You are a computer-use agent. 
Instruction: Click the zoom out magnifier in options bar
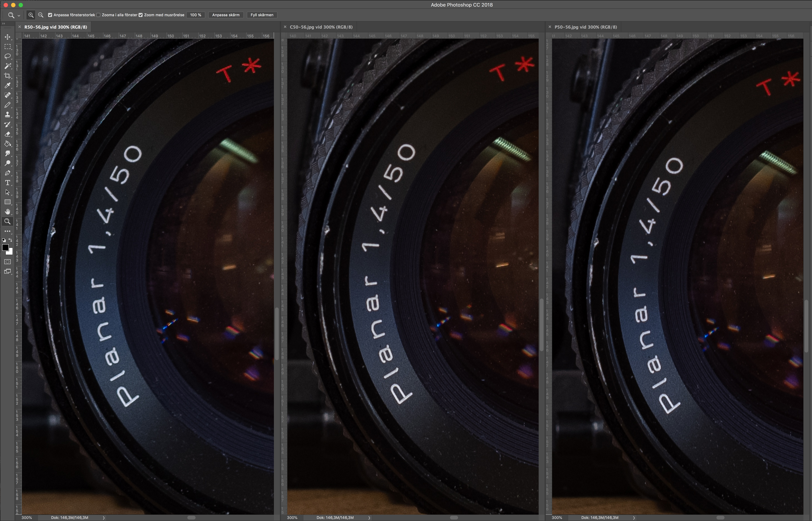tap(41, 15)
